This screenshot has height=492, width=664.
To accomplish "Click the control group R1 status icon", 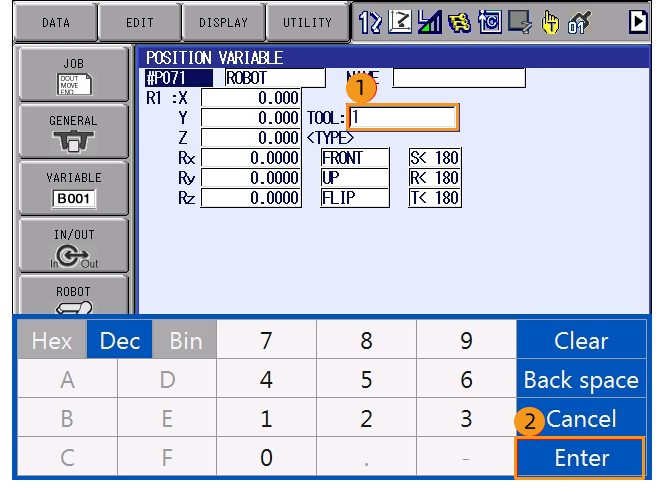I will pos(370,22).
